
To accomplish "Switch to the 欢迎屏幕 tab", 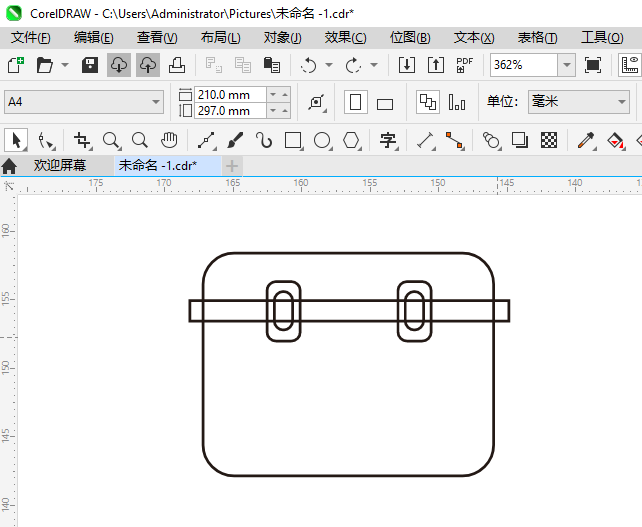I will click(x=60, y=165).
